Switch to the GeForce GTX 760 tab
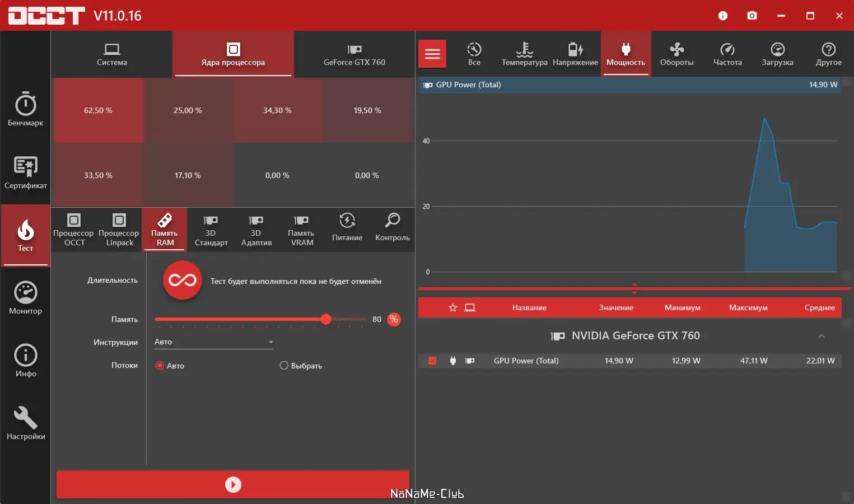This screenshot has width=854, height=504. tap(354, 54)
